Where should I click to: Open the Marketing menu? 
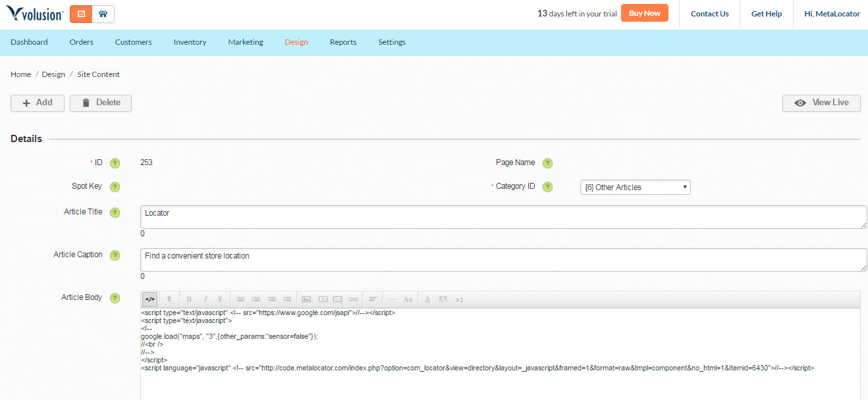tap(246, 42)
